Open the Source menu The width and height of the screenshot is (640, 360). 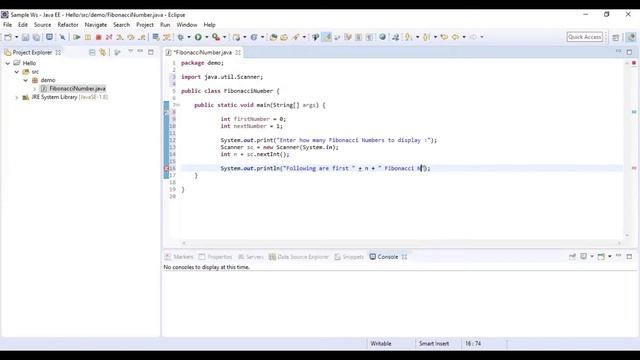[x=42, y=25]
